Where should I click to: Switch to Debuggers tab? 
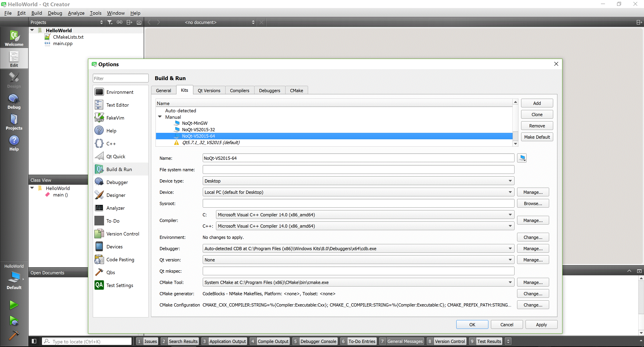(x=269, y=91)
